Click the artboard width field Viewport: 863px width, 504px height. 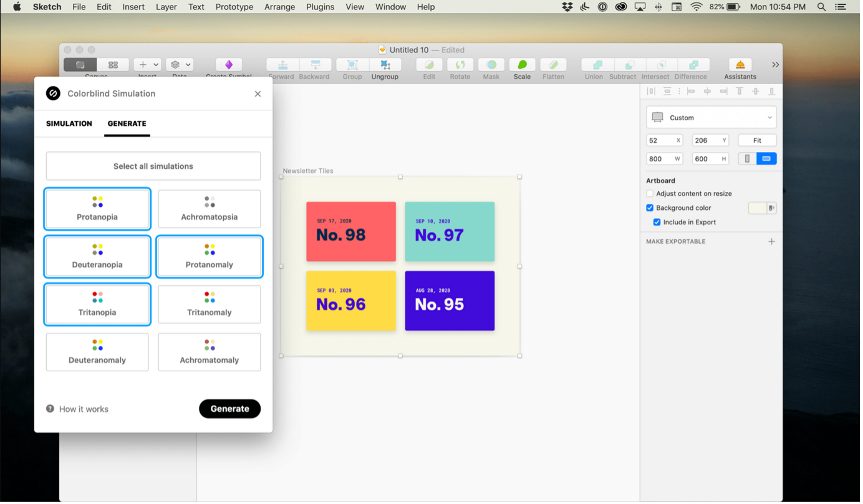pos(666,159)
